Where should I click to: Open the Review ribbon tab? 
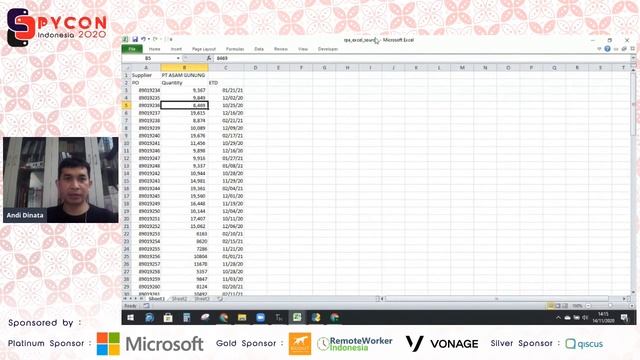[x=281, y=49]
